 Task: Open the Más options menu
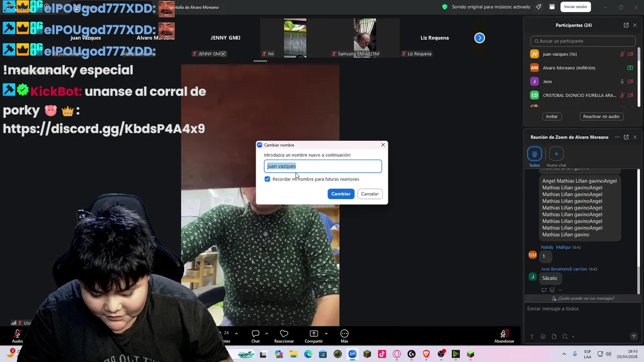(344, 336)
